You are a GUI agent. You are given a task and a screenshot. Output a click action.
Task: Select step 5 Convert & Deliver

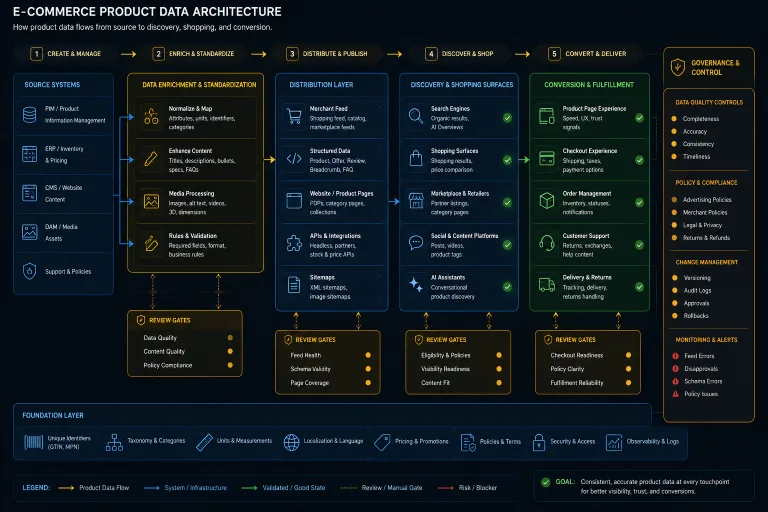[x=587, y=53]
